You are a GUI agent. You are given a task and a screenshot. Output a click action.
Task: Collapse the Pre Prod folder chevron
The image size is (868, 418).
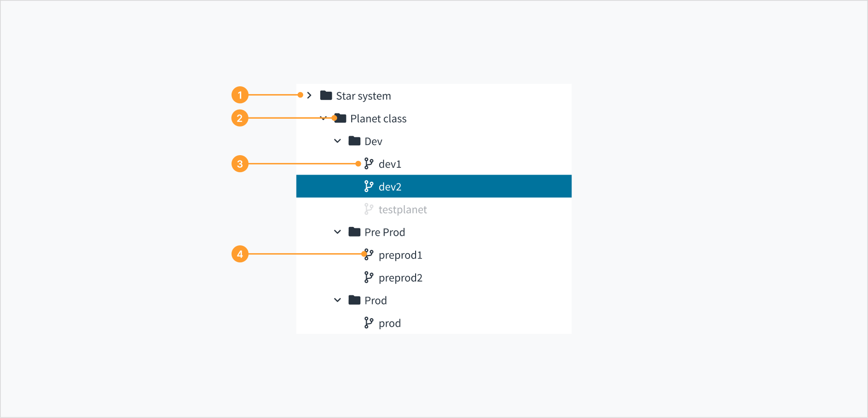tap(338, 232)
